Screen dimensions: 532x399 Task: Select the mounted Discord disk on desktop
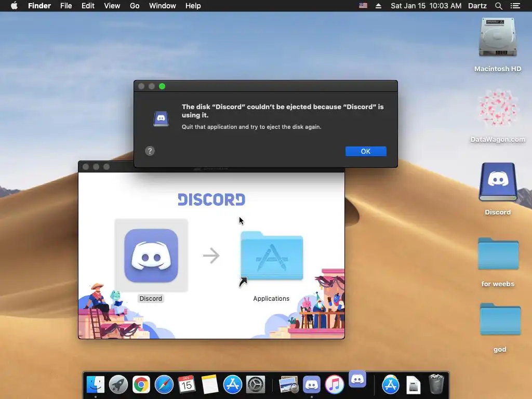pyautogui.click(x=498, y=182)
